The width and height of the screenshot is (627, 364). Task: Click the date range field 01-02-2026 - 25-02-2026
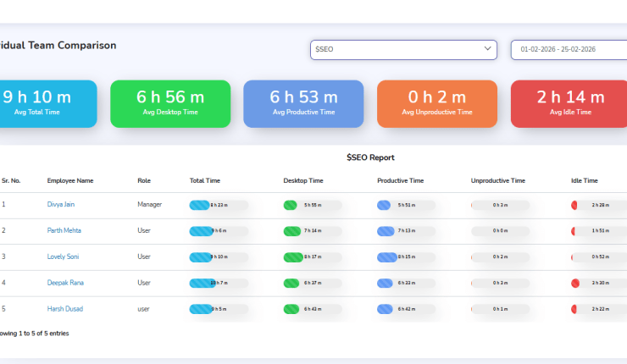(568, 50)
